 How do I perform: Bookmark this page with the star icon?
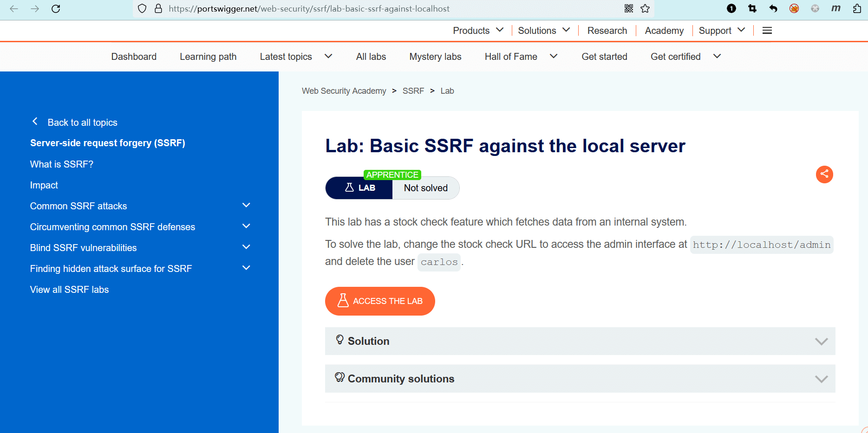pyautogui.click(x=645, y=9)
